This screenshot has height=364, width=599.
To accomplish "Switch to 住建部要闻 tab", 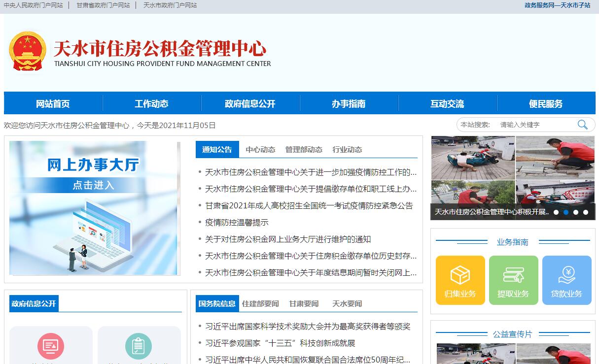I will (x=260, y=304).
